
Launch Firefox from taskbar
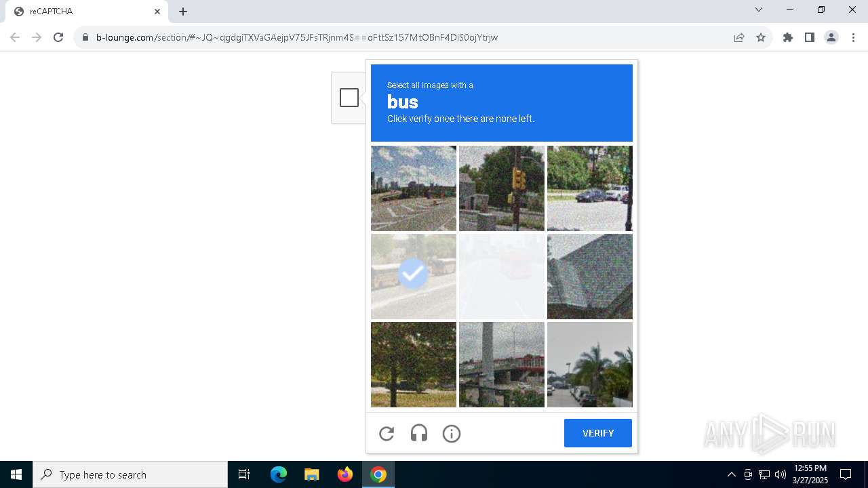click(345, 474)
